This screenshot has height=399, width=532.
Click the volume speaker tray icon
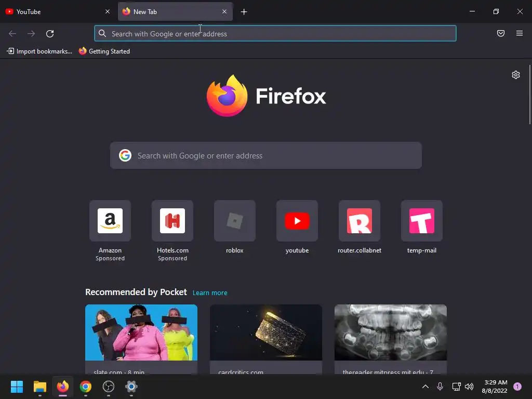pyautogui.click(x=469, y=387)
